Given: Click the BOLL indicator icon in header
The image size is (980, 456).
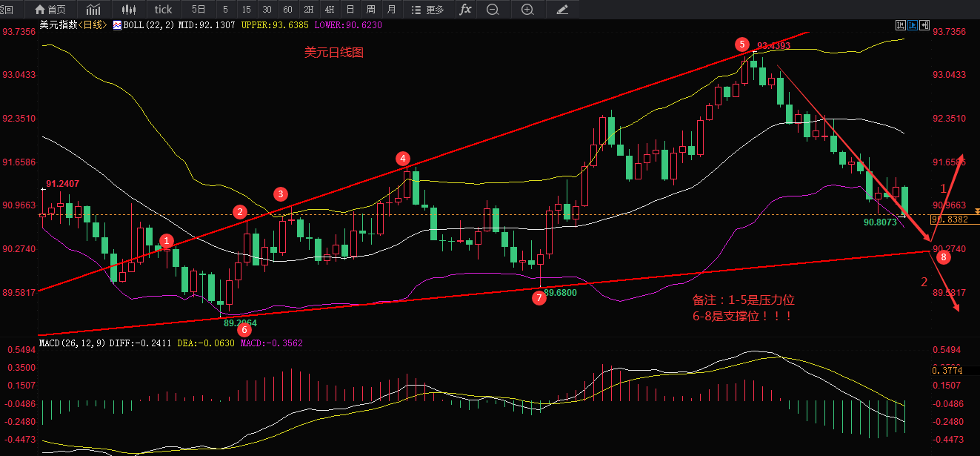Looking at the screenshot, I should click(x=117, y=24).
